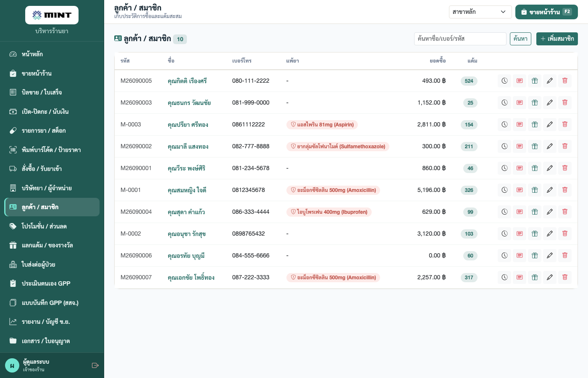
Task: Click the red card icon for คุณธนกร วัฒนชัย
Action: point(520,102)
